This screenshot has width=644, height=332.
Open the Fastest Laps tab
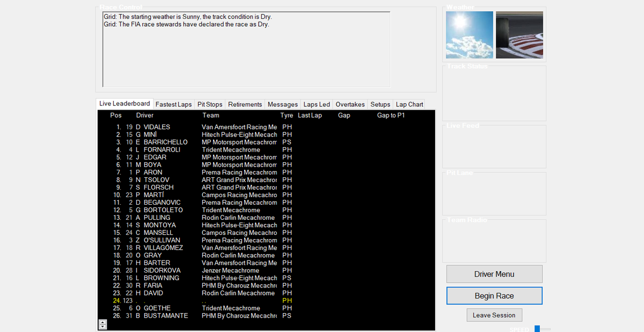click(173, 104)
